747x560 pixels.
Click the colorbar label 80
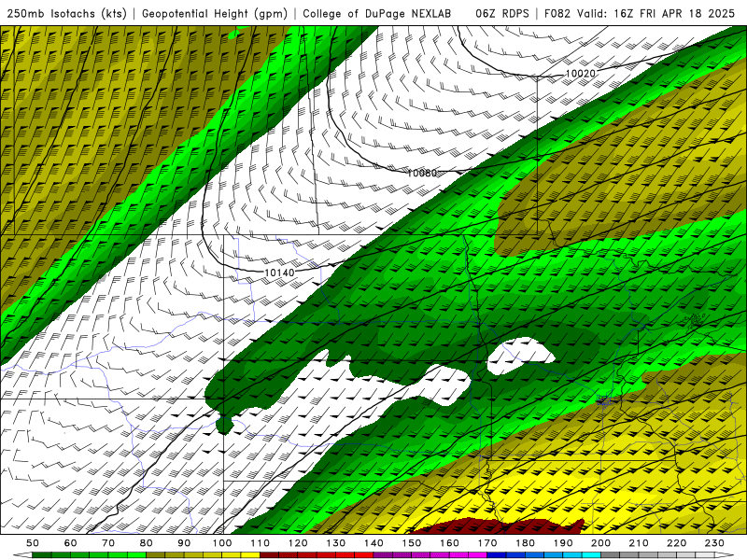click(x=146, y=543)
